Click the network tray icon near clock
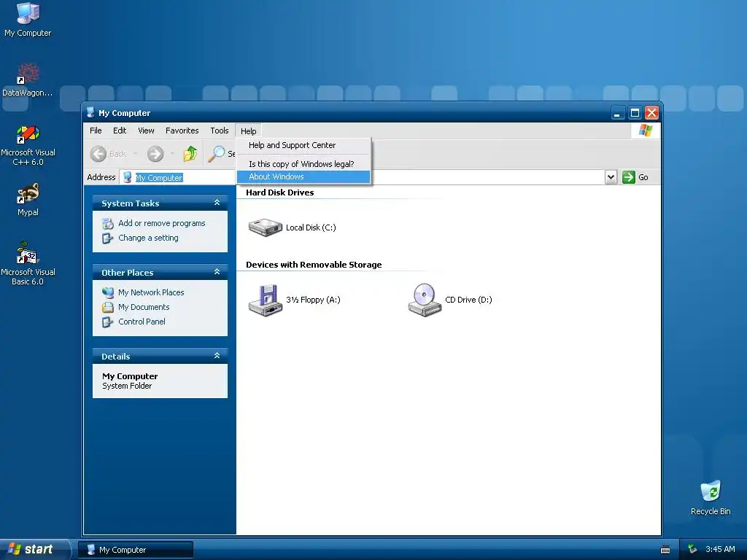This screenshot has height=560, width=747. (692, 550)
